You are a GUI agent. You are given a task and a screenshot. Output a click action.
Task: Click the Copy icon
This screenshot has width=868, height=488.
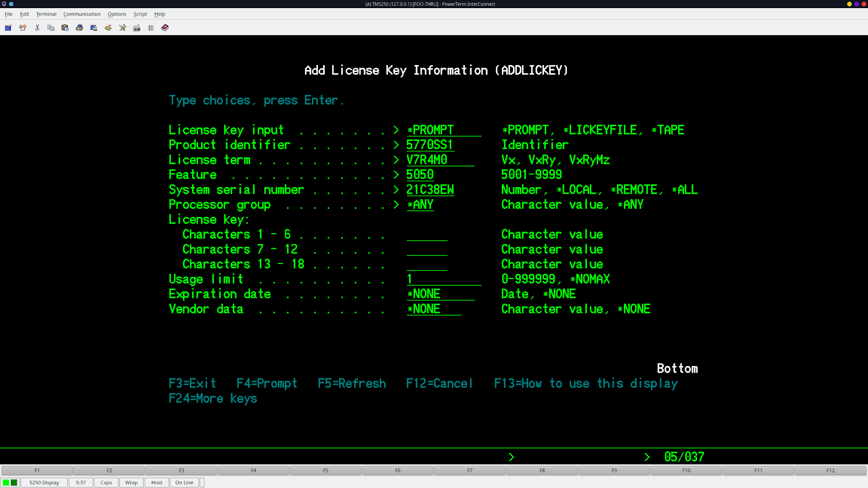[50, 28]
